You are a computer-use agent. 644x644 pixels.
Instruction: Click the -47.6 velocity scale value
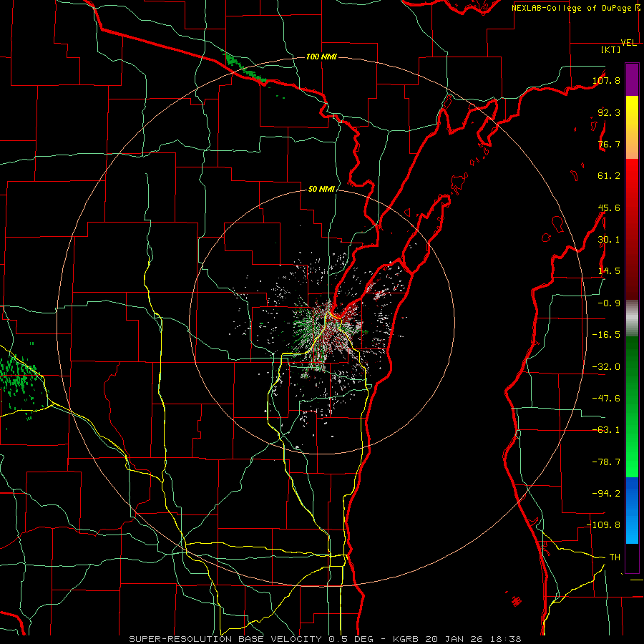[606, 399]
